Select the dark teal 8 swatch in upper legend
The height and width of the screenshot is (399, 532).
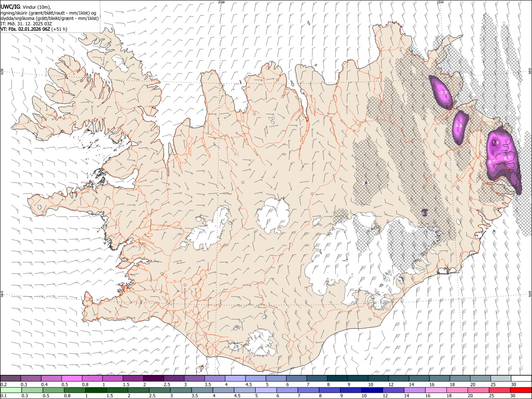tap(337, 378)
